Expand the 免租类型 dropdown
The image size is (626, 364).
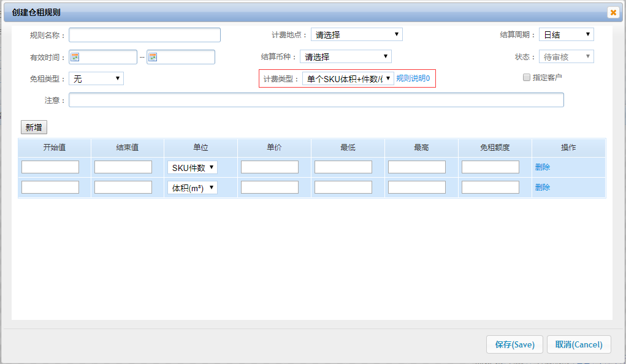point(96,78)
